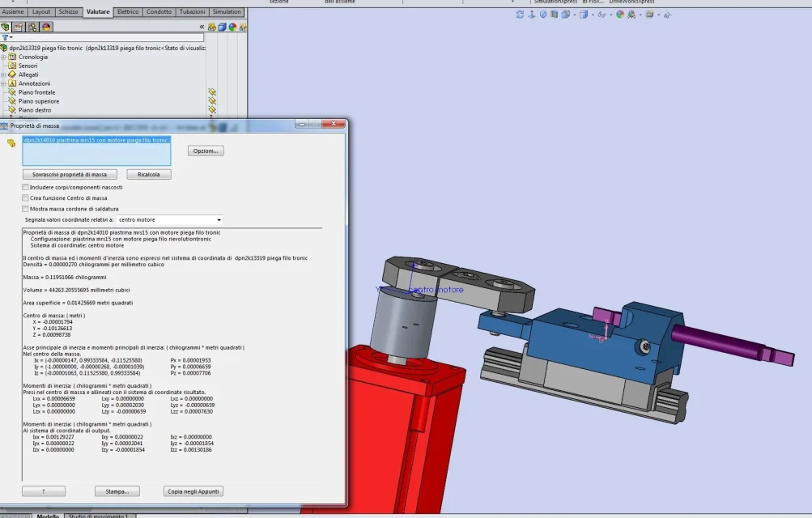The height and width of the screenshot is (518, 812).
Task: Open the FeatureManager design tree tab icon
Action: [5, 27]
